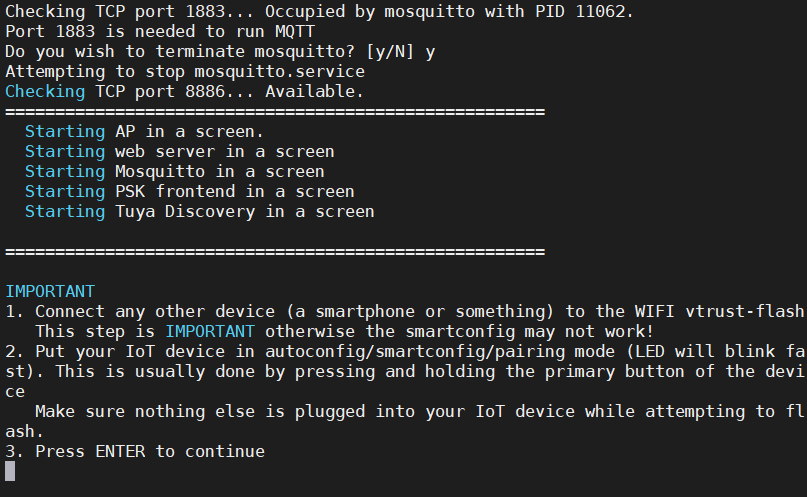Click the "Port 1883 is needed" line
This screenshot has height=497, width=807.
coord(160,31)
